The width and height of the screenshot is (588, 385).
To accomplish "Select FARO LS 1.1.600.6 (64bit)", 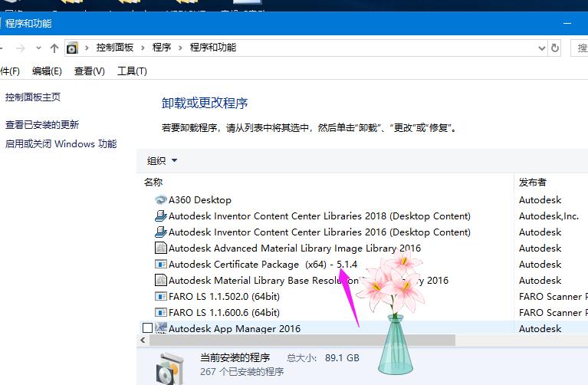I will (225, 313).
